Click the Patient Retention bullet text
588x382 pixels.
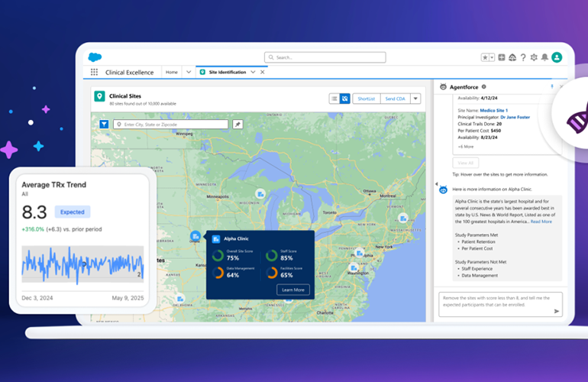point(478,241)
